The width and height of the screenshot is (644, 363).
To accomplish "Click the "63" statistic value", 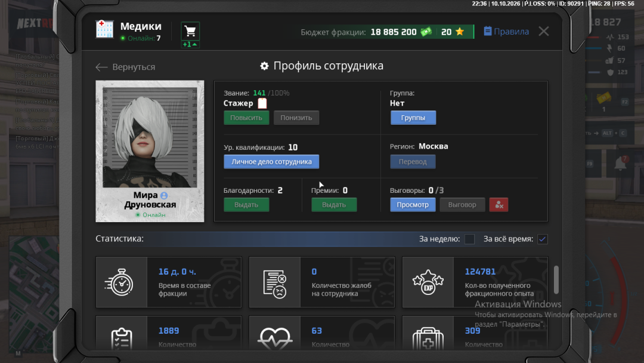I will click(x=317, y=331).
